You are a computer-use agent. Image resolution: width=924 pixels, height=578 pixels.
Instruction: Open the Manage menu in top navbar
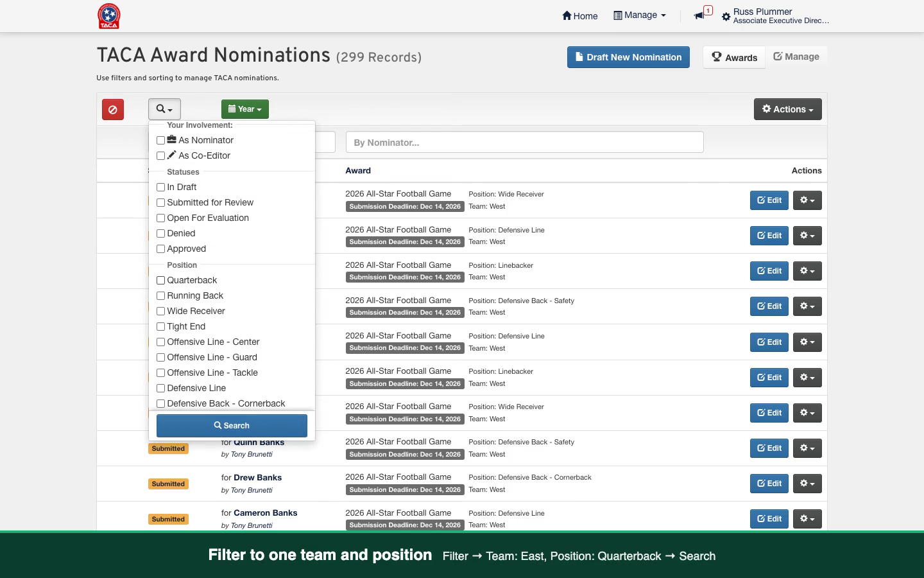click(x=640, y=15)
